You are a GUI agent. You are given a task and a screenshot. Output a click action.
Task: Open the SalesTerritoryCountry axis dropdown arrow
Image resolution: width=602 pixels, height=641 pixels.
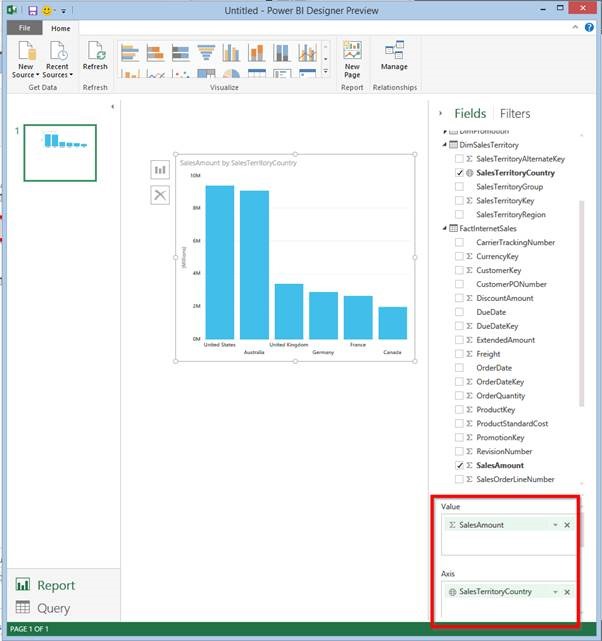pyautogui.click(x=555, y=592)
